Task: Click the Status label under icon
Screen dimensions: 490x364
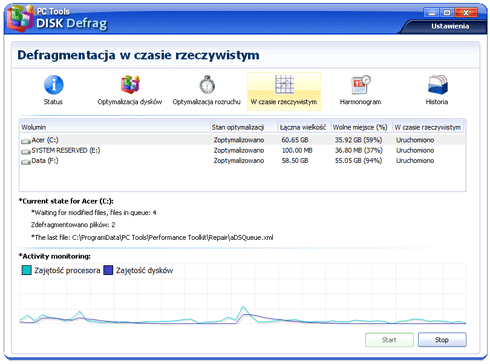Action: pos(53,102)
